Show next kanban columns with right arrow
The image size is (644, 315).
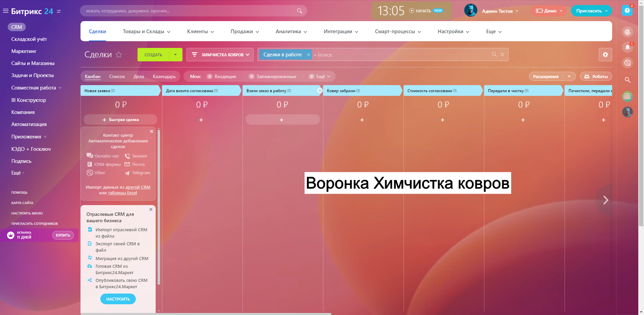click(605, 200)
